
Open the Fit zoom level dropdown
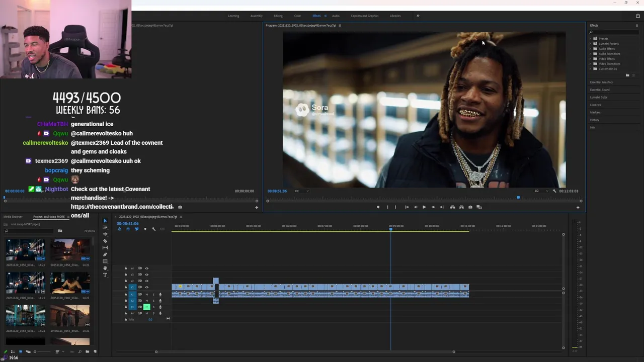click(x=301, y=191)
